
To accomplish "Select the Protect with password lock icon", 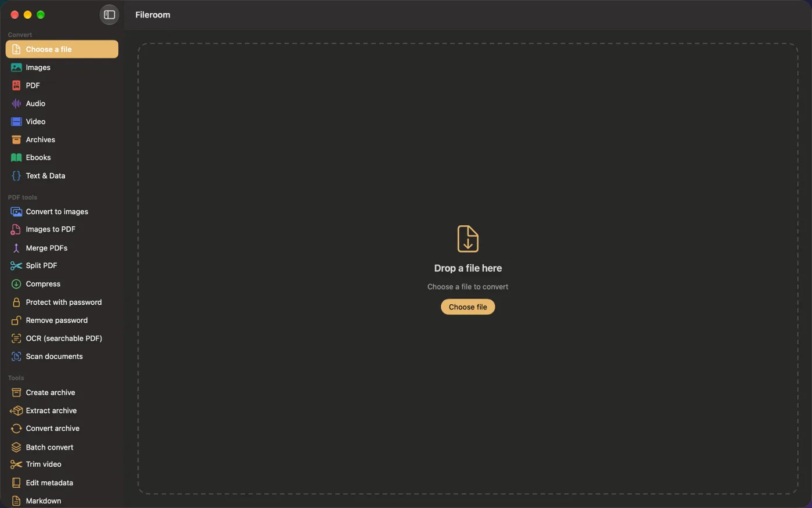I will pyautogui.click(x=16, y=302).
